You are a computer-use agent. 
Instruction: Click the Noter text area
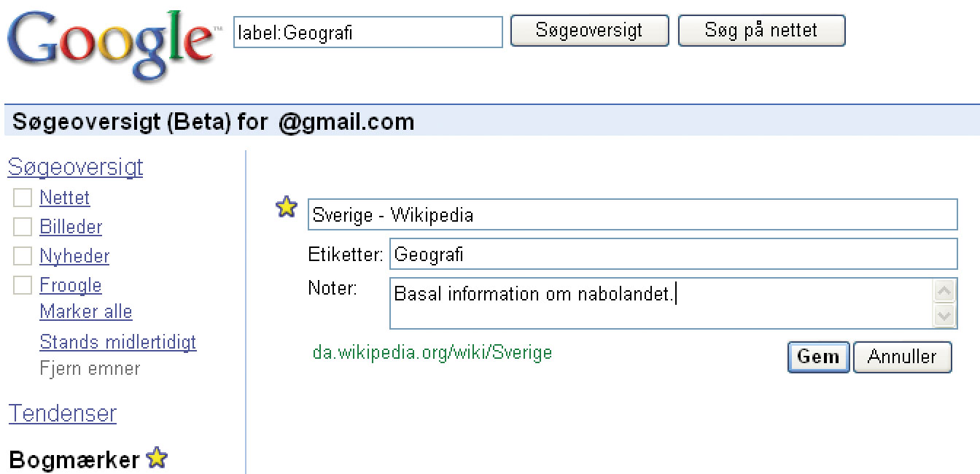[x=656, y=303]
